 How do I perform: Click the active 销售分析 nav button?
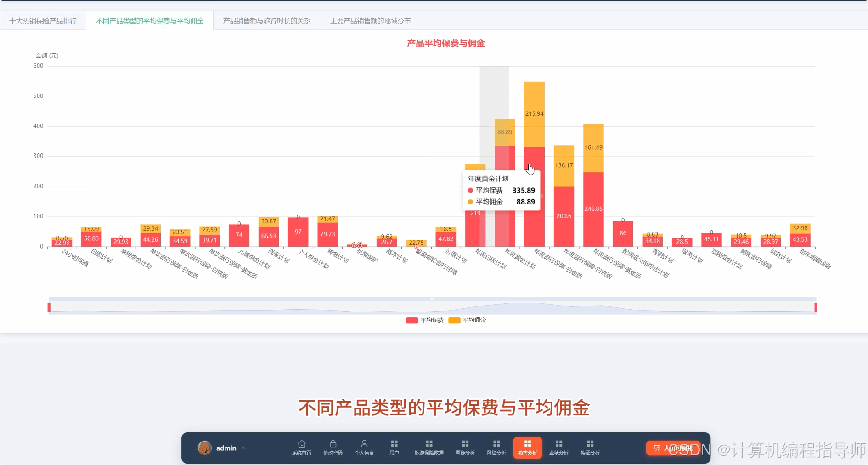click(x=527, y=447)
